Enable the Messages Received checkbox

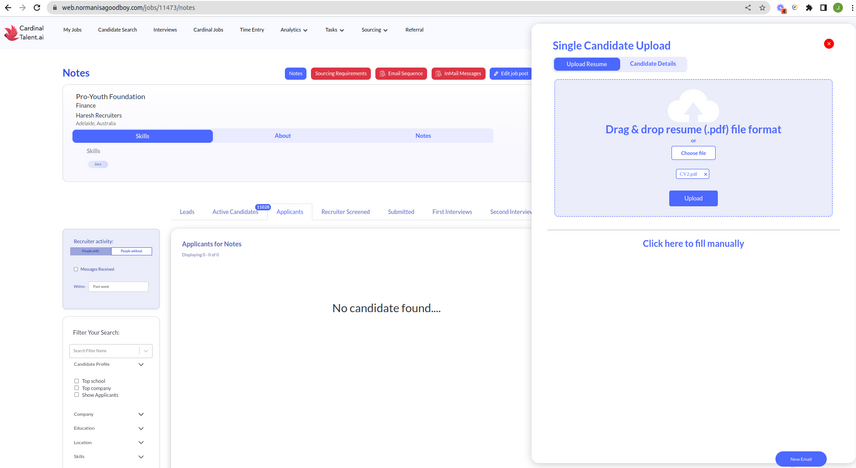[x=76, y=269]
